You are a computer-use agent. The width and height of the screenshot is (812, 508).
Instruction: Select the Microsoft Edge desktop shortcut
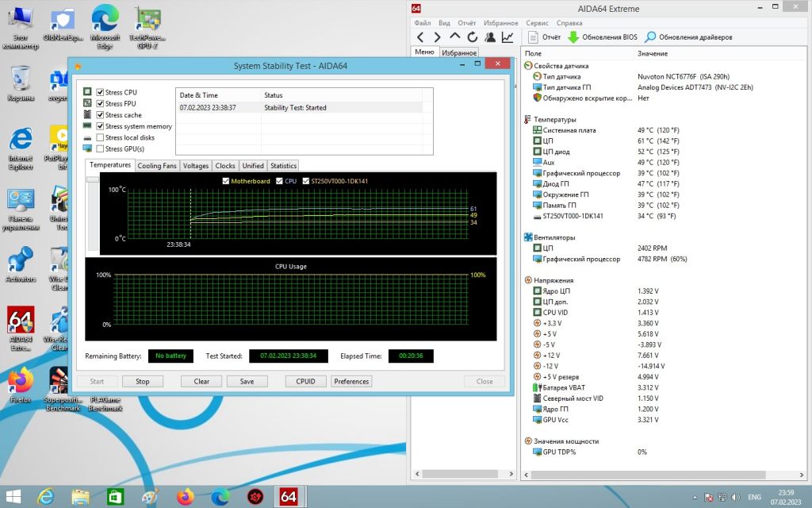click(105, 27)
